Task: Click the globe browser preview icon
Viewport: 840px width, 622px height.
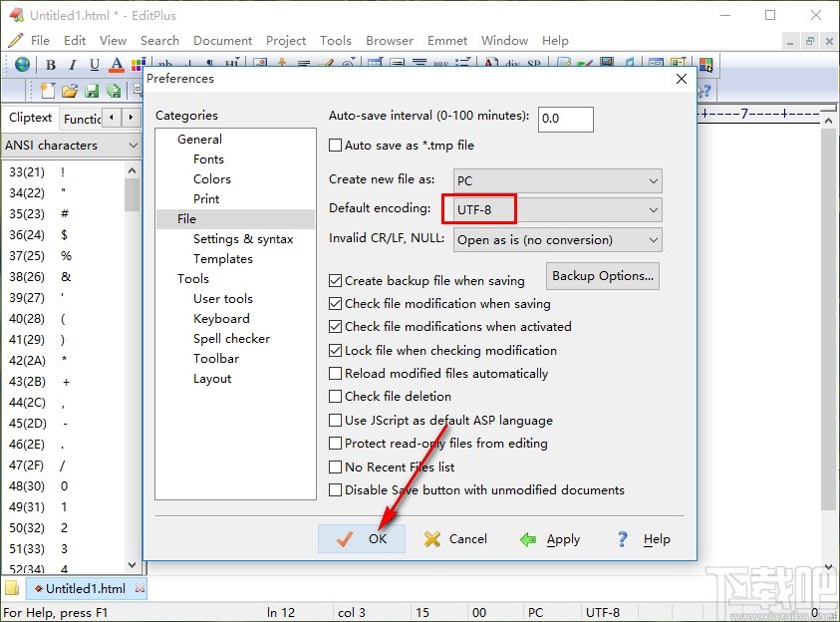Action: click(x=22, y=64)
